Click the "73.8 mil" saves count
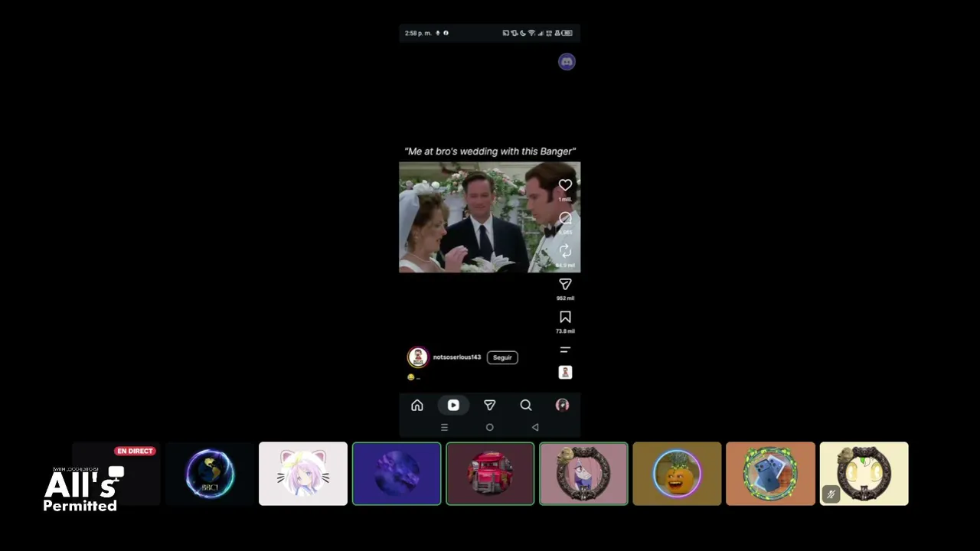Screen dimensions: 980x551 point(565,331)
